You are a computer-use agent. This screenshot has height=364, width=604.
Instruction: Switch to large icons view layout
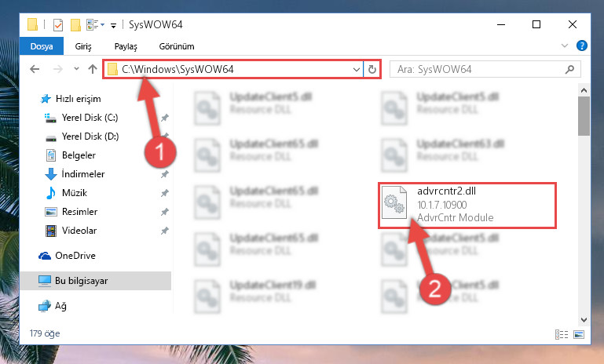click(x=579, y=334)
